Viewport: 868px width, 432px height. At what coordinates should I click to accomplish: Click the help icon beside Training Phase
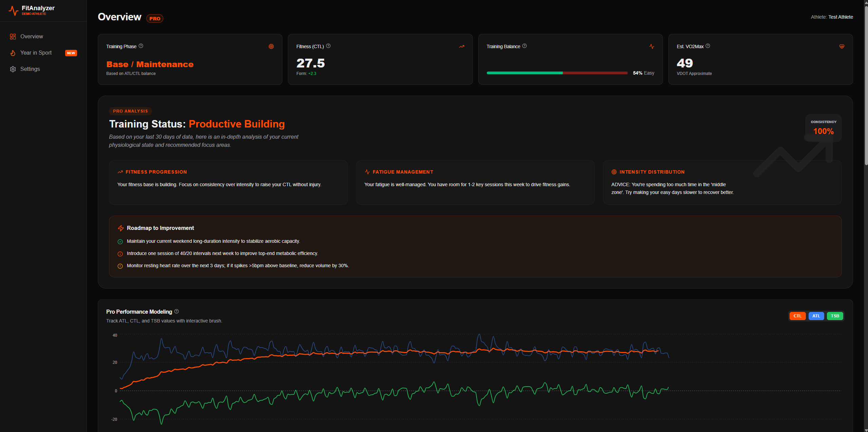[x=141, y=46]
